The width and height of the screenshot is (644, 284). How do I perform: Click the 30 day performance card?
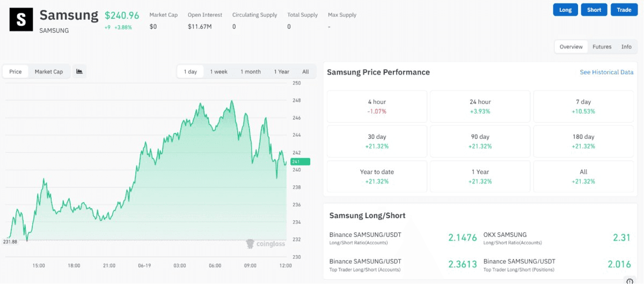(x=377, y=141)
